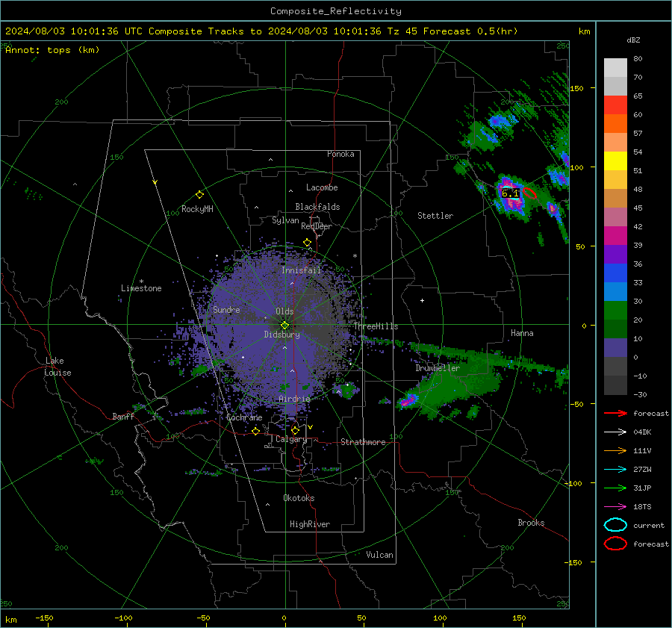672x628 pixels.
Task: Pick the purple 36-39 dBZ color band
Action: 615,255
